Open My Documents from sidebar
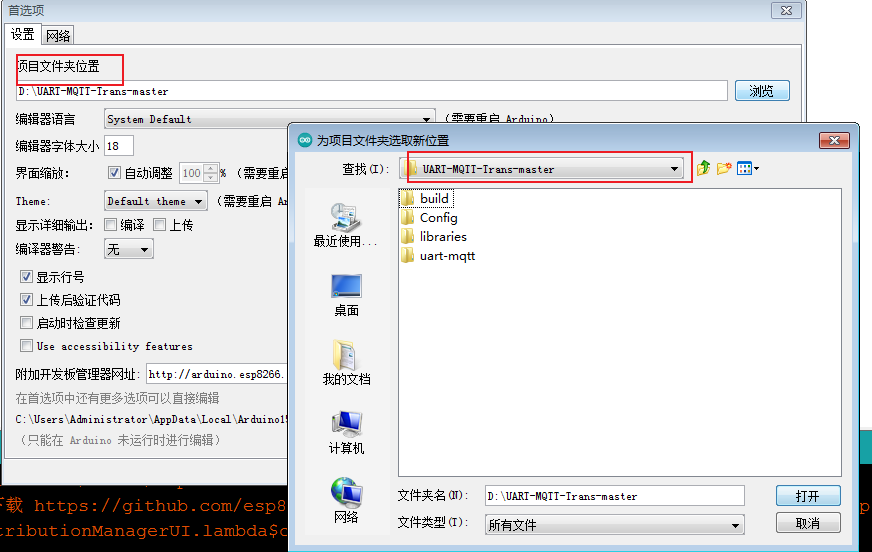The height and width of the screenshot is (552, 872). (x=346, y=361)
